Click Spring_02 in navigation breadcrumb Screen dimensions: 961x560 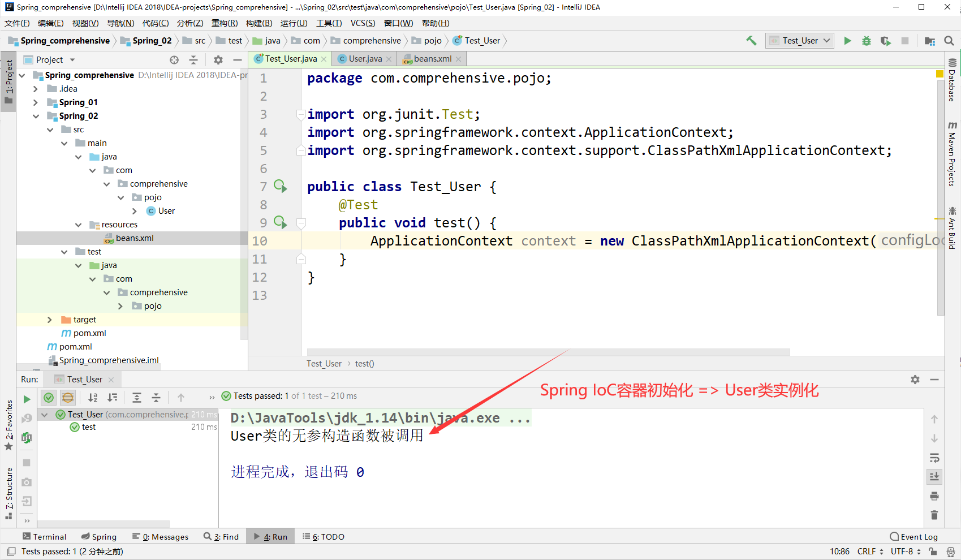click(x=146, y=41)
